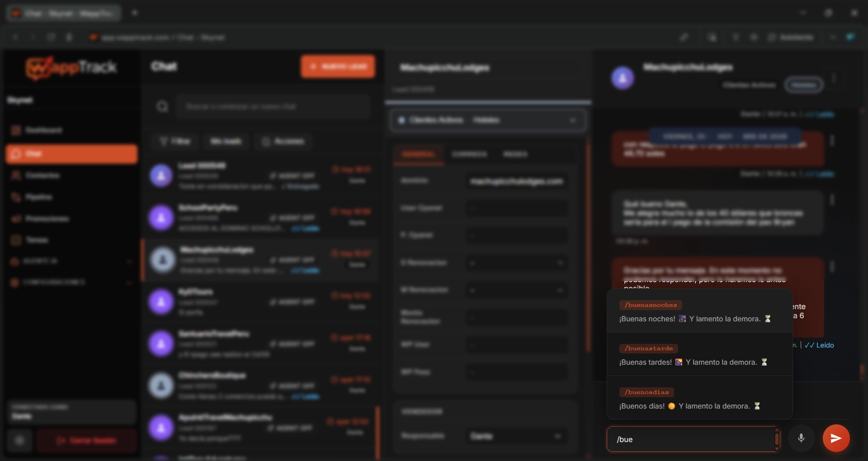Click the purple contact avatar in chat header
Viewport: 868px width, 461px height.
[623, 78]
